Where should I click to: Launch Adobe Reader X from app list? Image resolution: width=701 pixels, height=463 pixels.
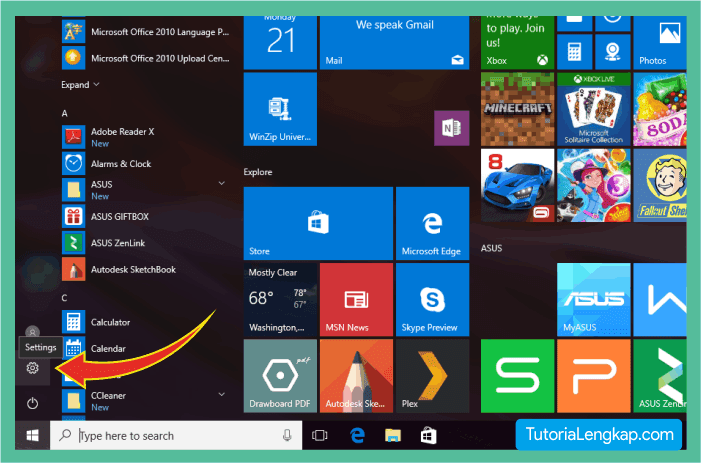146,137
